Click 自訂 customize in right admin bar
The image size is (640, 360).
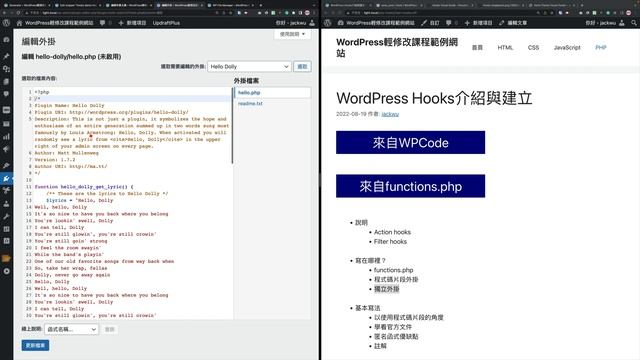coord(430,23)
